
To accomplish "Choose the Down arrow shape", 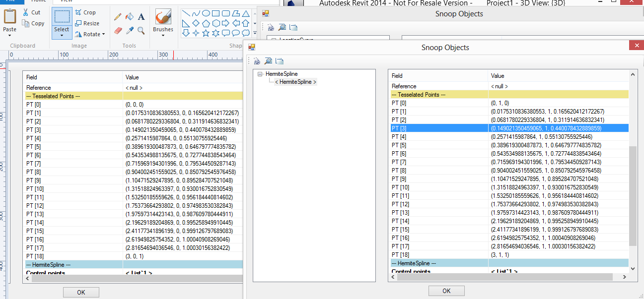I will (x=186, y=33).
